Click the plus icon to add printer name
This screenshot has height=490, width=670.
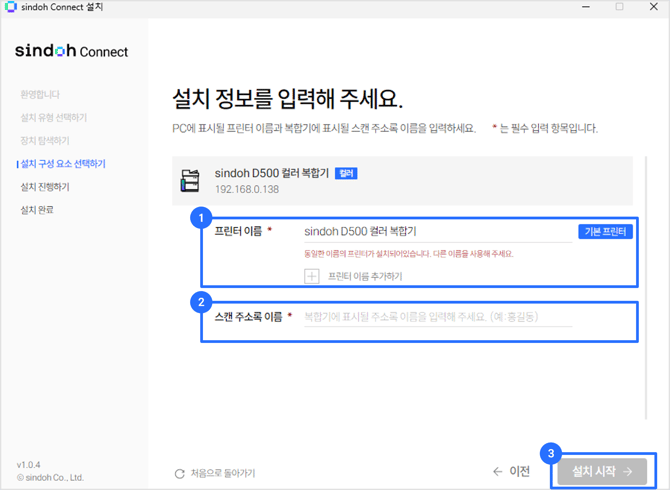311,276
